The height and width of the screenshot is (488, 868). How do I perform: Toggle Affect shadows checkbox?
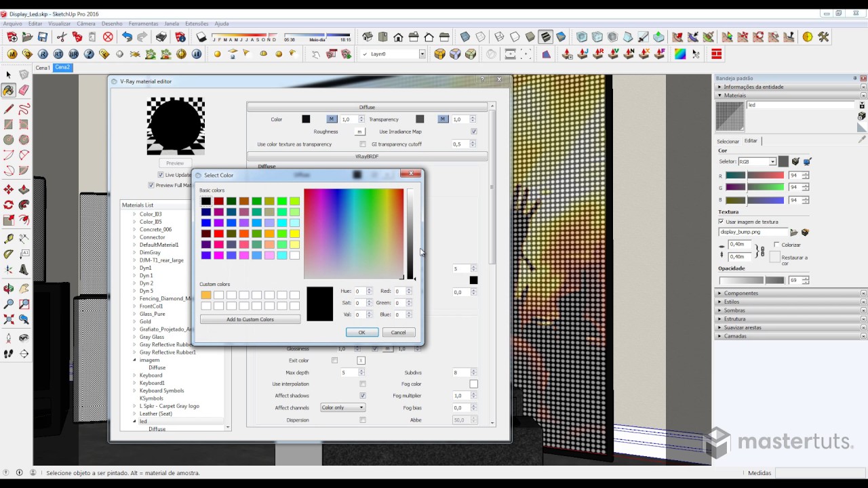[363, 396]
